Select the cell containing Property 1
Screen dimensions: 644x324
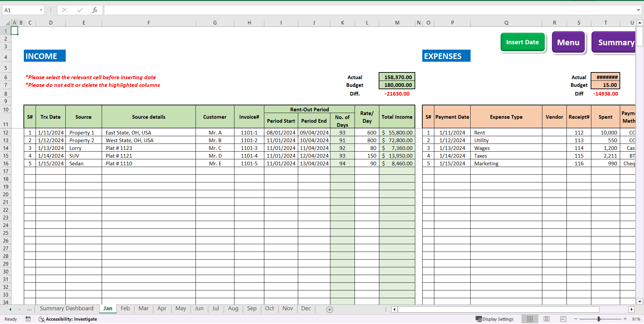[84, 132]
